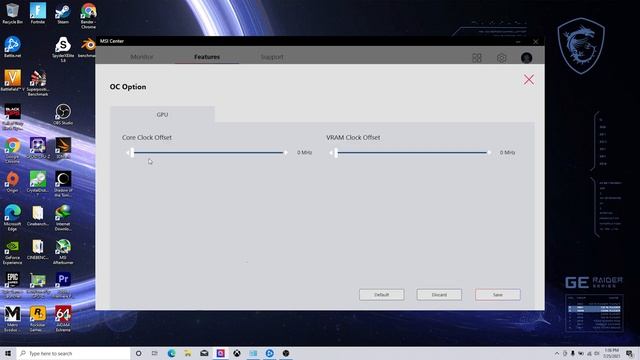The width and height of the screenshot is (640, 360).
Task: Click the Adobe Premiere Pro desktop icon
Action: 63,285
